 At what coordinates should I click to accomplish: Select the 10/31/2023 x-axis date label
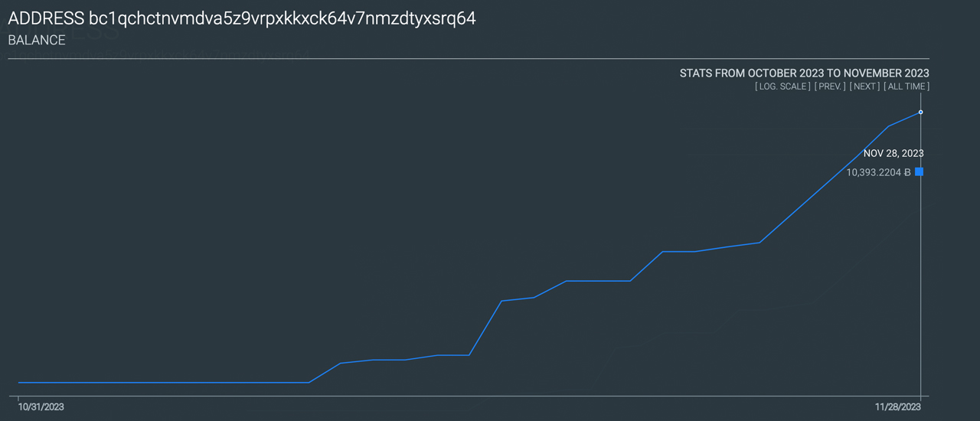(41, 408)
